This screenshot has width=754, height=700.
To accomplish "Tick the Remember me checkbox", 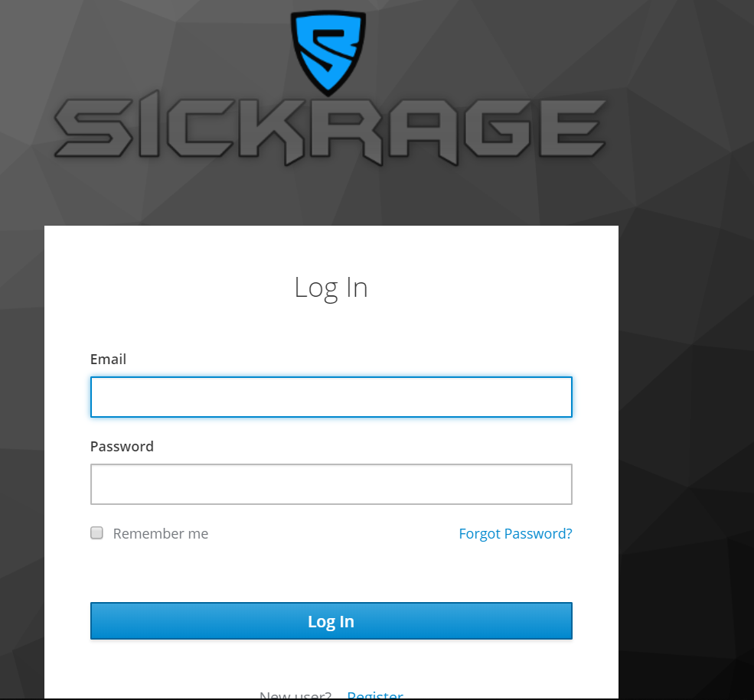I will pyautogui.click(x=96, y=532).
